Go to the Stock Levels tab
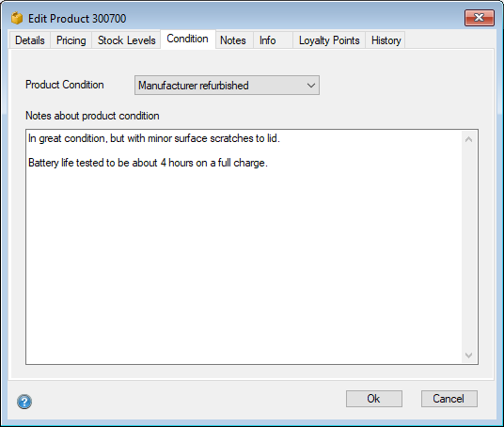The width and height of the screenshot is (504, 427). [x=126, y=40]
